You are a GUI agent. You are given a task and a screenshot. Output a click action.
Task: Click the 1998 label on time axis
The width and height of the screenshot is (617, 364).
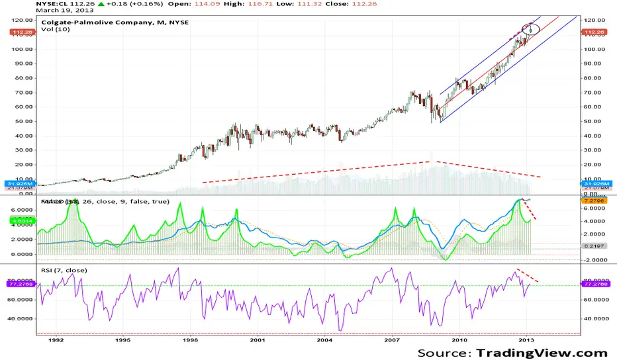click(x=190, y=340)
